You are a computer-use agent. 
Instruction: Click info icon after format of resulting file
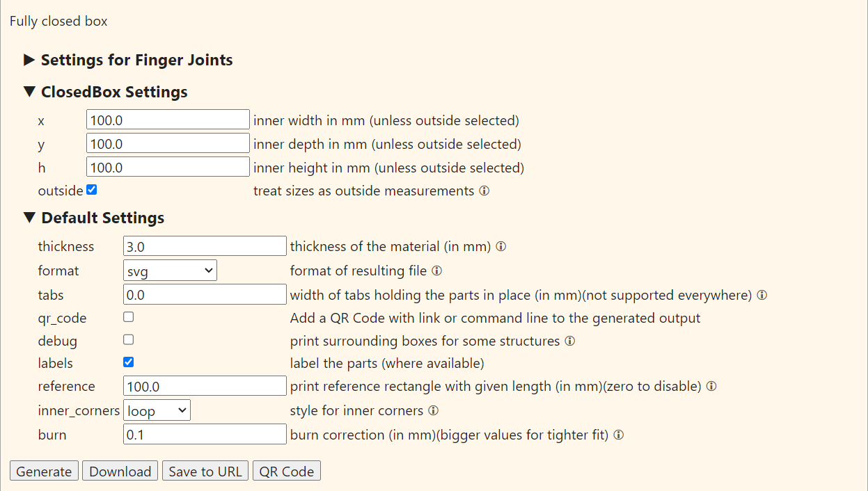(436, 271)
